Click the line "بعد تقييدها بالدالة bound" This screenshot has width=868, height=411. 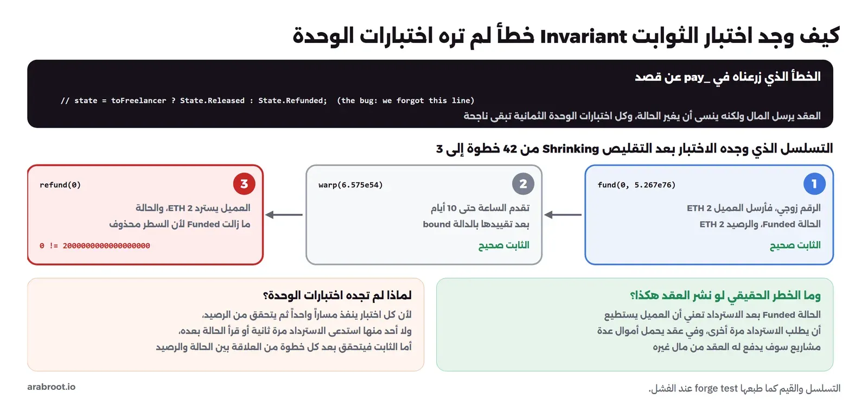[476, 224]
